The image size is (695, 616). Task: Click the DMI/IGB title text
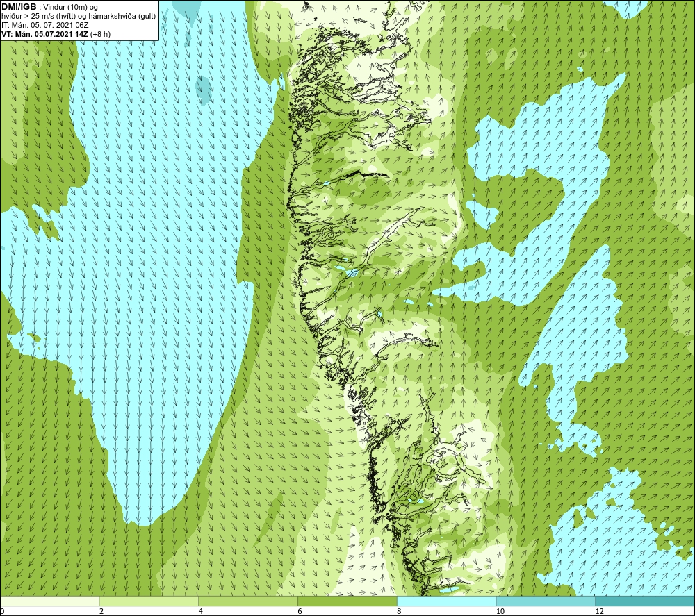19,7
